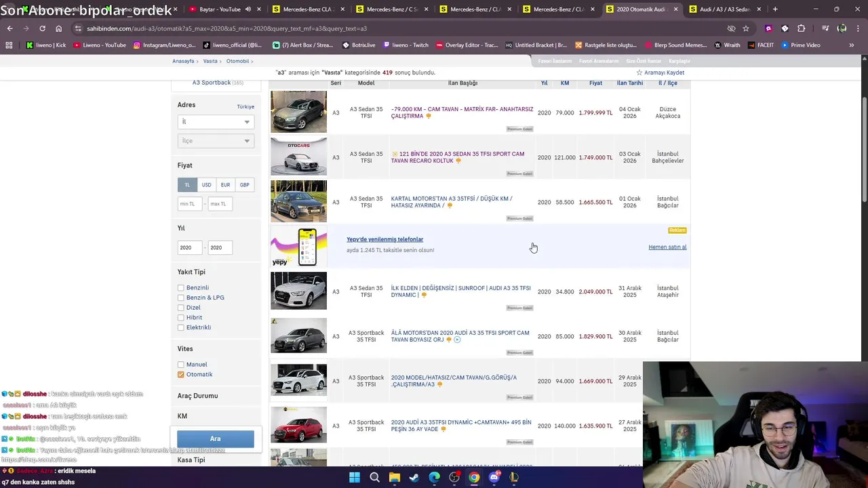The height and width of the screenshot is (488, 868).
Task: Open the Hemen satın al ad link
Action: [x=667, y=247]
